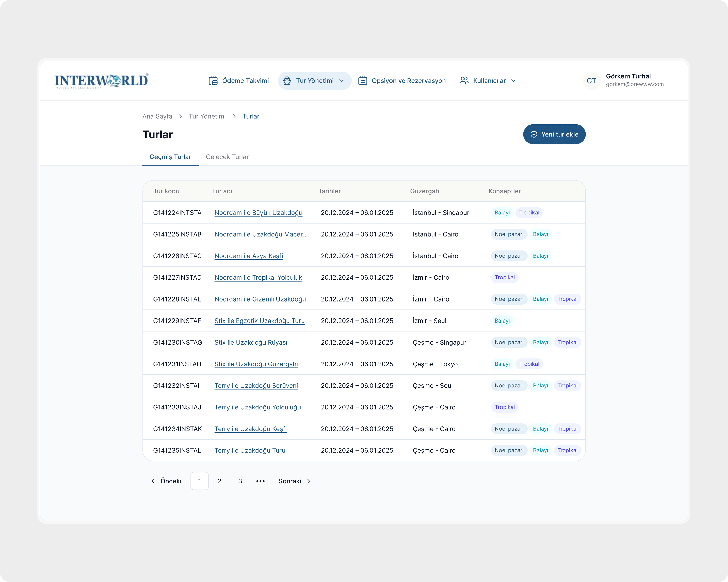Go to page 2 in pagination
The width and height of the screenshot is (728, 582).
tap(219, 481)
